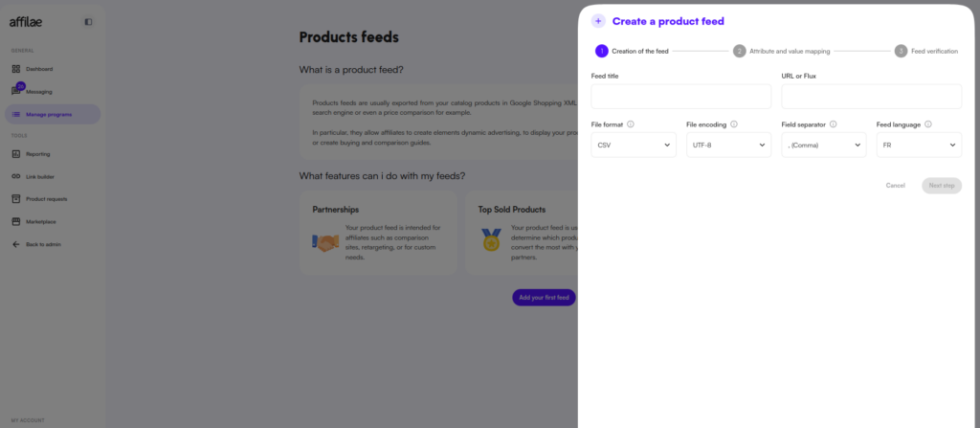Open the Dashboard icon in sidebar

(16, 69)
